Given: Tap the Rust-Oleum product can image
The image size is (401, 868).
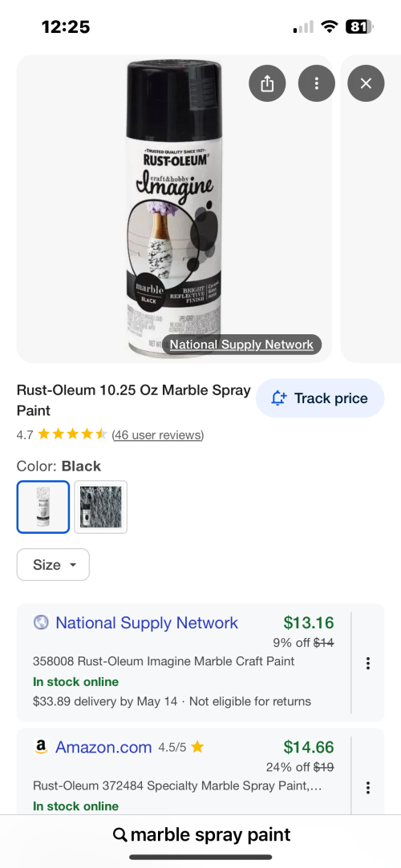Looking at the screenshot, I should pyautogui.click(x=175, y=208).
